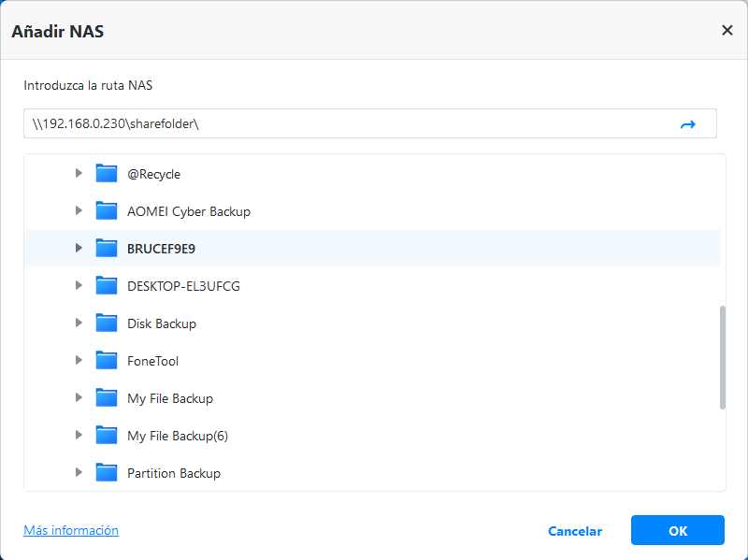Screen dimensions: 748x560
Task: Select the FoneTool folder name
Action: (152, 361)
